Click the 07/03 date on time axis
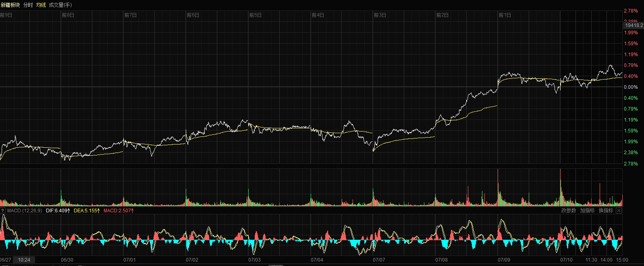The width and height of the screenshot is (644, 266). tap(254, 260)
